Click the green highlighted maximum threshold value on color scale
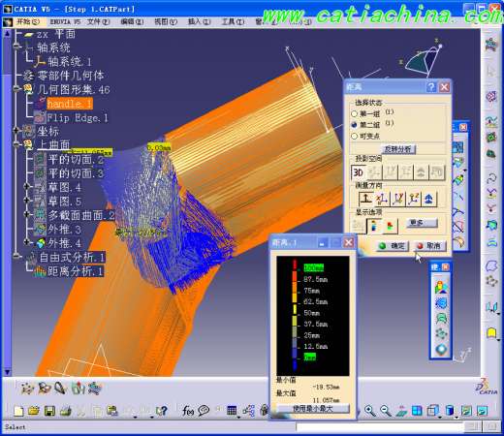Viewport: 504px width, 436px height. coord(313,267)
